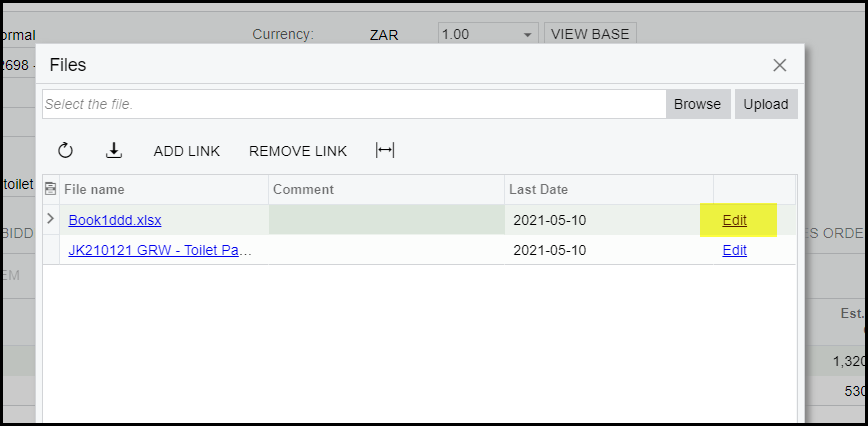868x426 pixels.
Task: Click Edit link for JK210121 GRW file
Action: [x=734, y=250]
